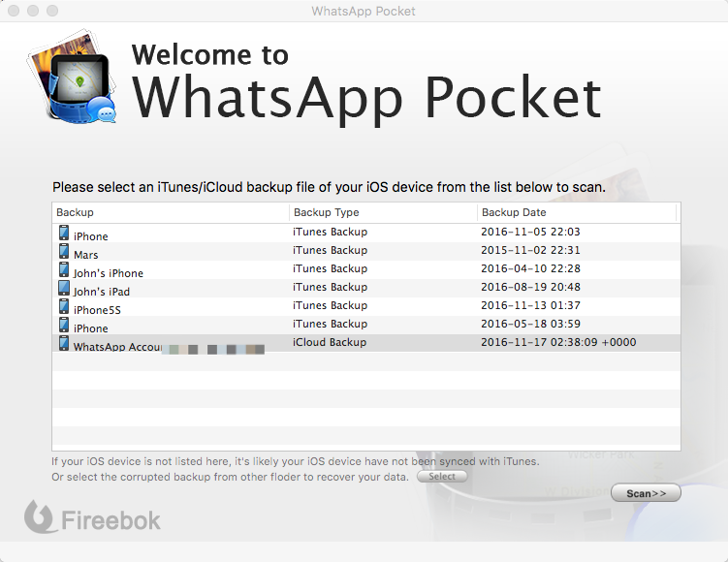Click the date 2016-11-13 01:37

pyautogui.click(x=530, y=305)
